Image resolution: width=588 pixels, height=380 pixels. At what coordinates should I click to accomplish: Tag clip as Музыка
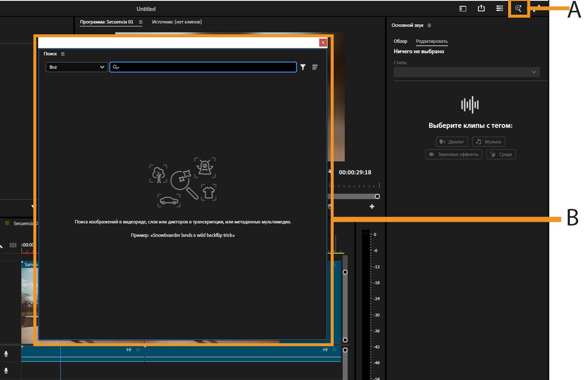[489, 142]
